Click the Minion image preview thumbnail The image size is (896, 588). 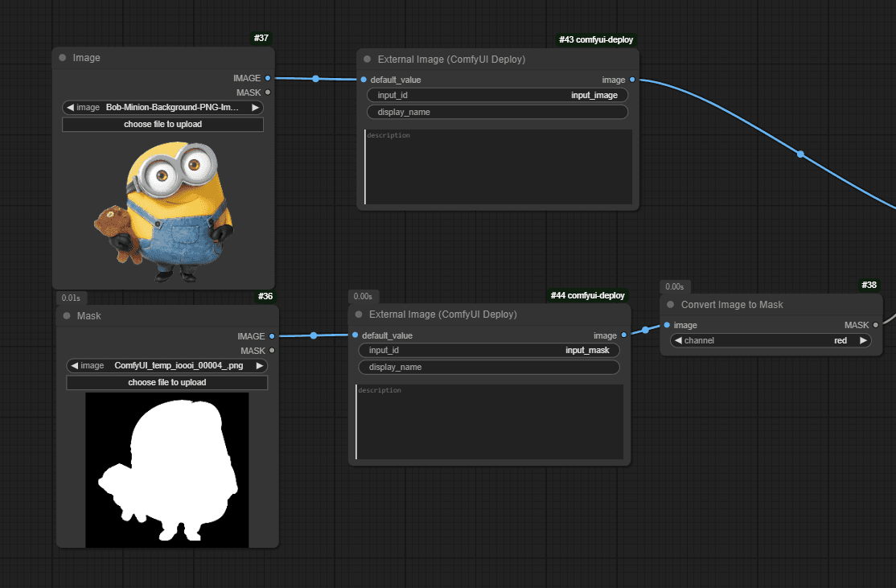tap(163, 212)
